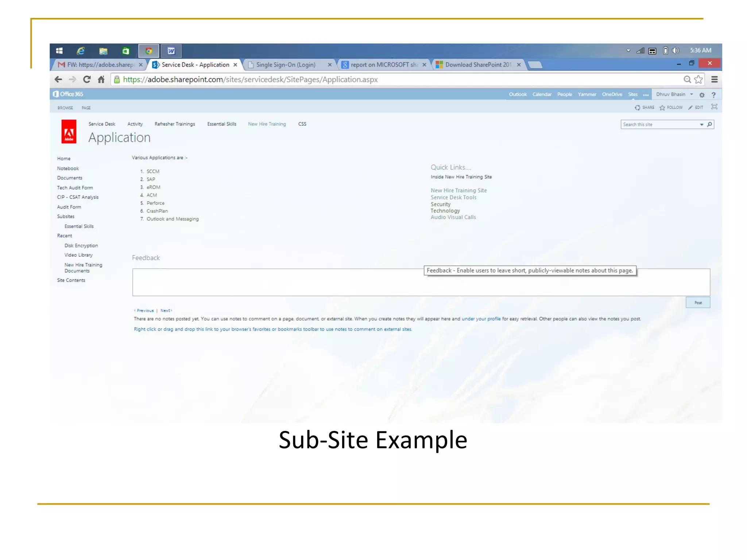Close the Single Sign-On tab
This screenshot has height=560, width=747.
(330, 65)
